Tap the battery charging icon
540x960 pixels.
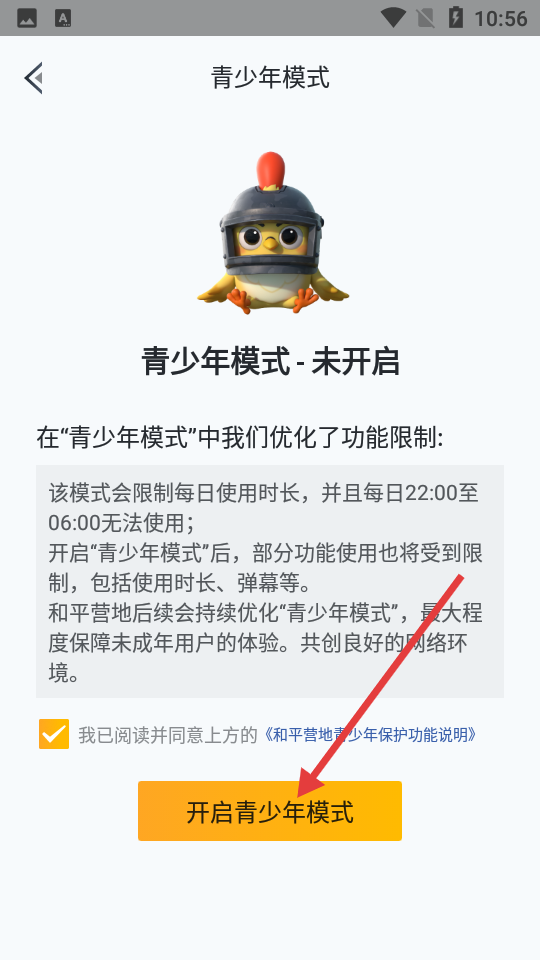pos(456,18)
